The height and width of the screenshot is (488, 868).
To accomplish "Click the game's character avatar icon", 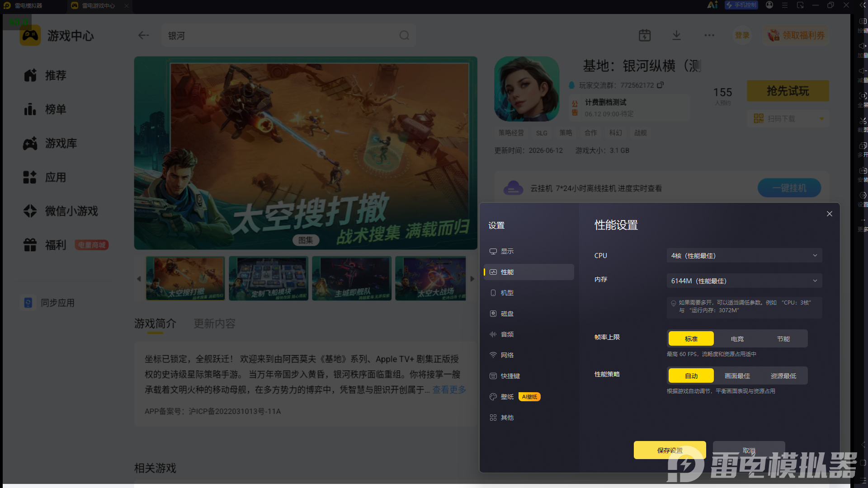I will (527, 89).
